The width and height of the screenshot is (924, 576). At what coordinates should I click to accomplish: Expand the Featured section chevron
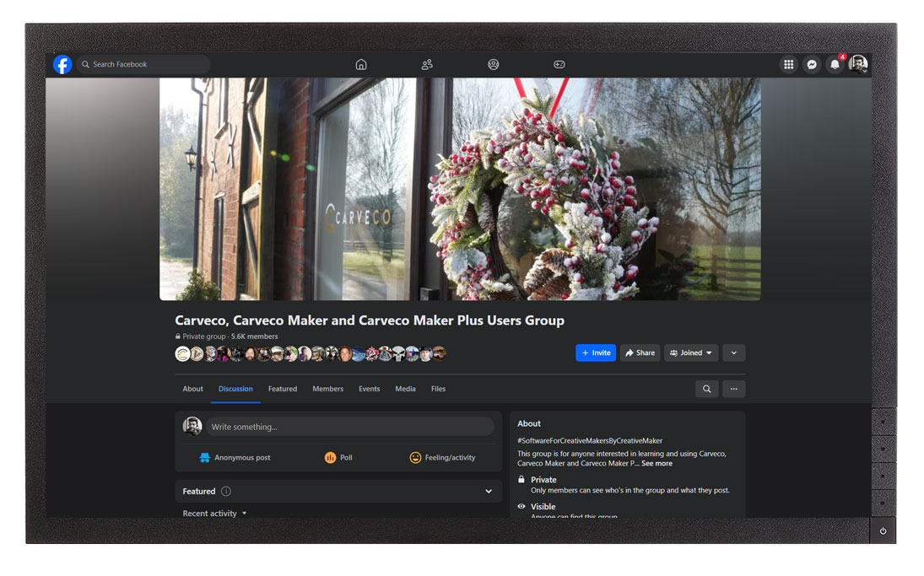tap(489, 491)
